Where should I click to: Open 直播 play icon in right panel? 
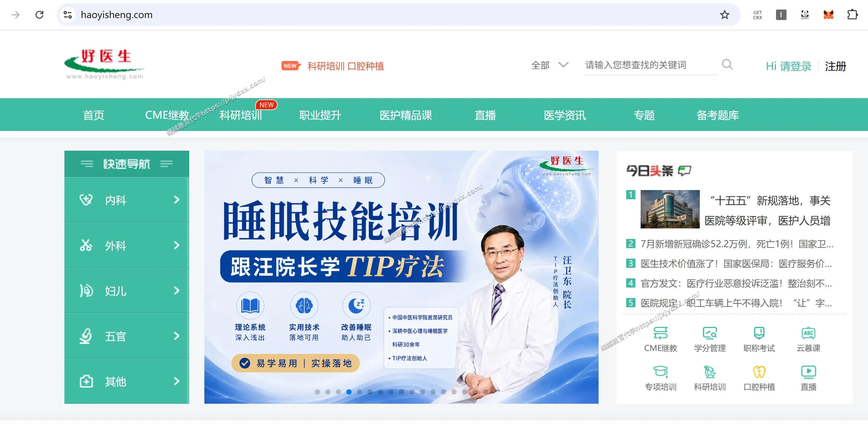click(808, 372)
